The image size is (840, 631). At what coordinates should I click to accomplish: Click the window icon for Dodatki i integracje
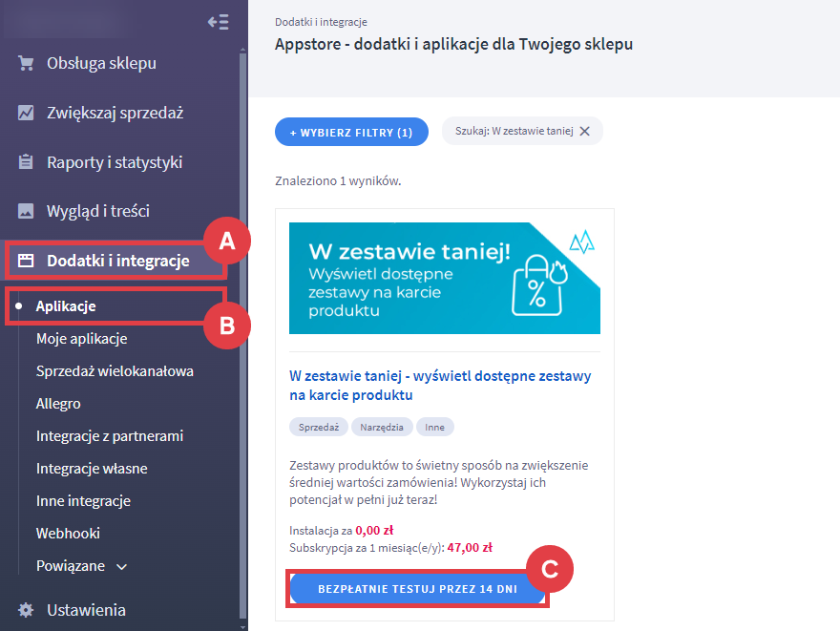26,261
